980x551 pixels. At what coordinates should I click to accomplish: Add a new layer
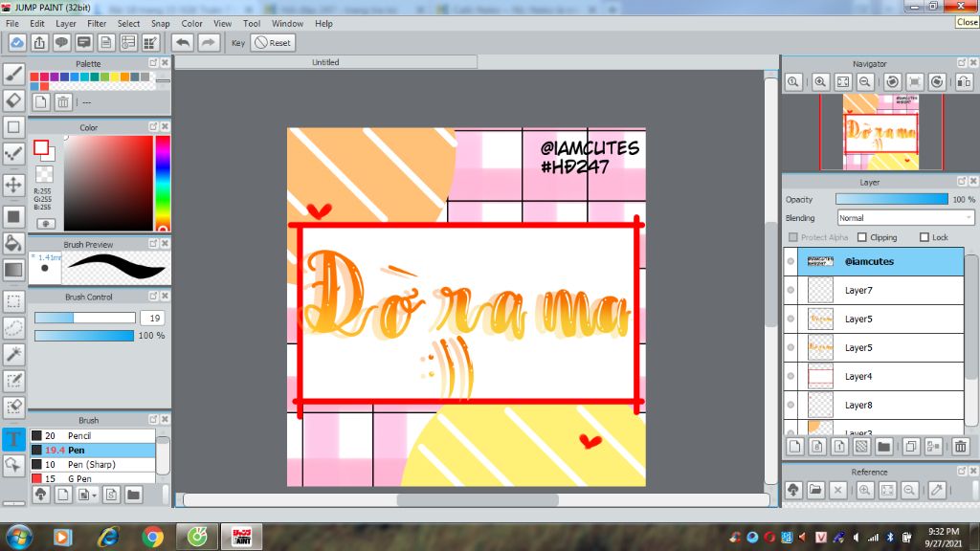tap(795, 447)
